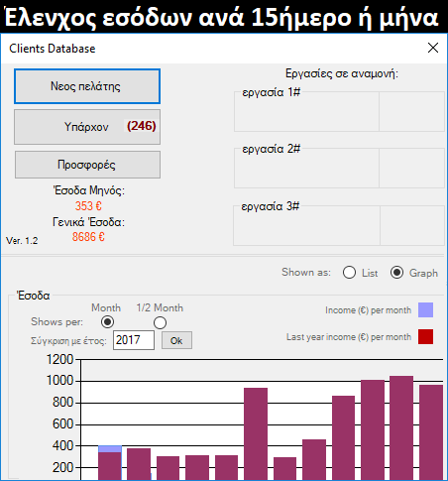Click the Νεος πελάτης button

coord(87,86)
